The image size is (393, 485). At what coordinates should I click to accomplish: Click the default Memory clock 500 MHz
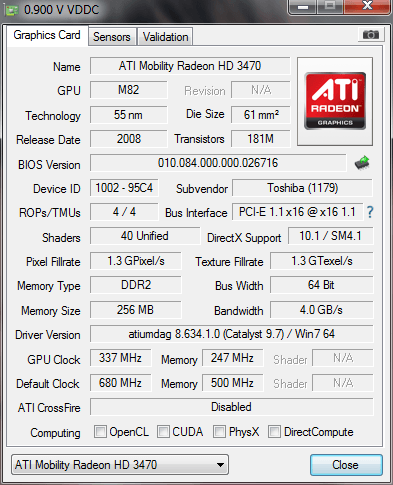tap(232, 383)
